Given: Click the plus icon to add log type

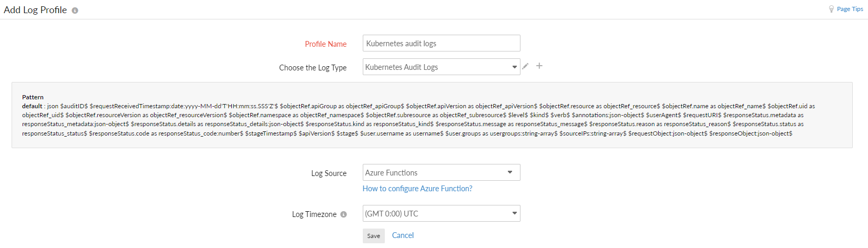Looking at the screenshot, I should (539, 66).
